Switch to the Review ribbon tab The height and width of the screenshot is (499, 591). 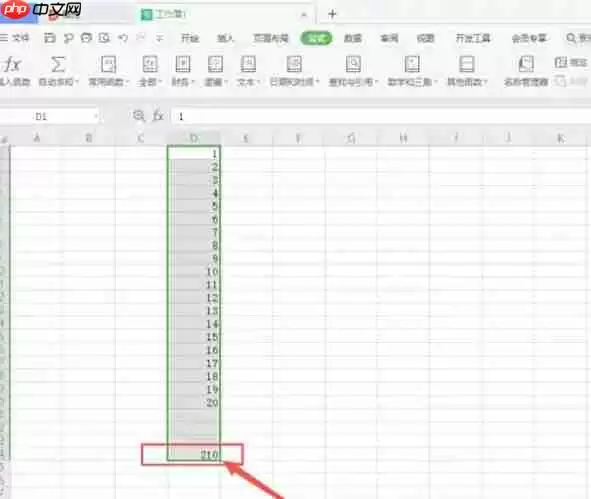pos(389,38)
